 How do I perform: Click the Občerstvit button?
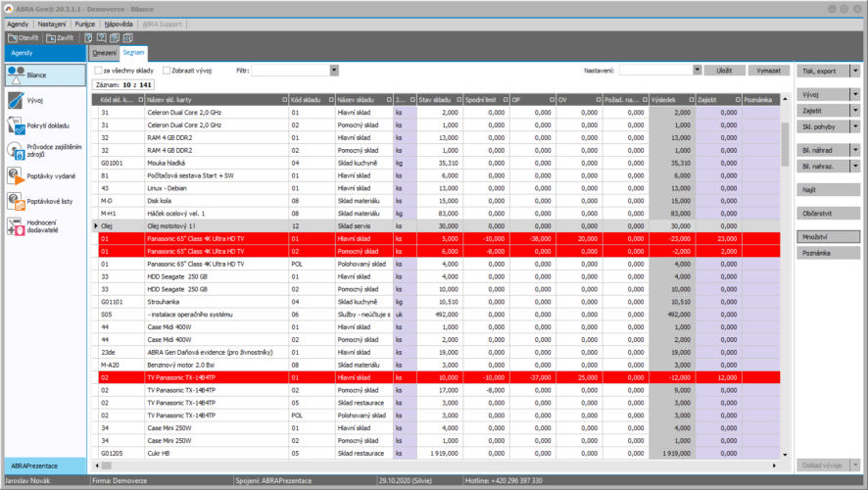[829, 214]
